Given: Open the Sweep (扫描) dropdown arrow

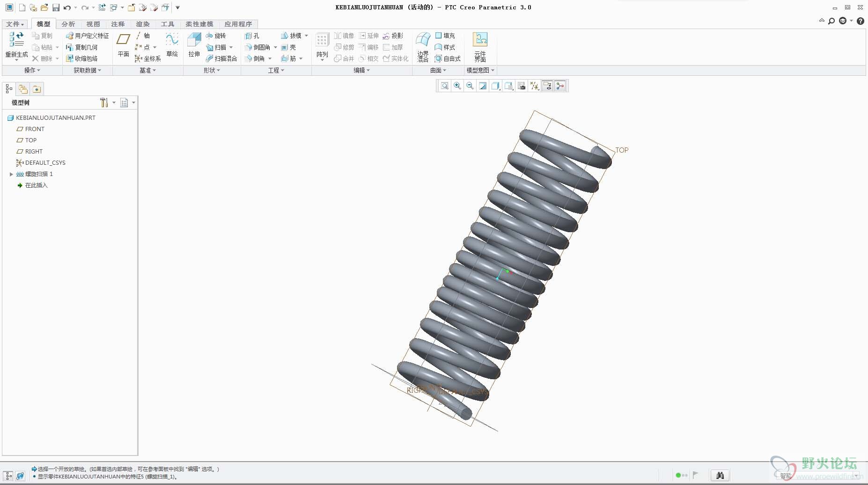Looking at the screenshot, I should tap(231, 47).
